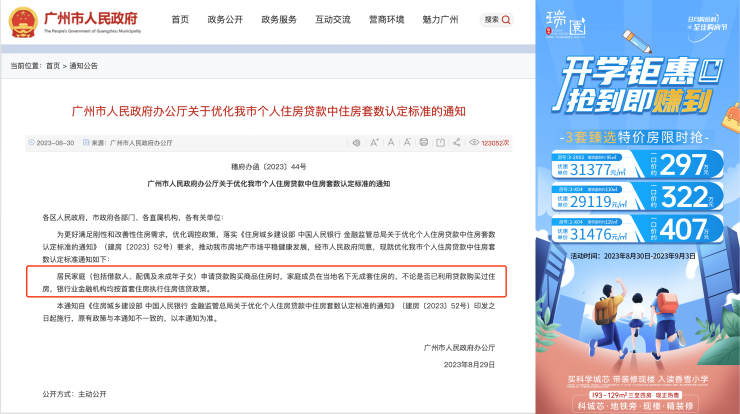Click the red article headline title

[x=269, y=111]
